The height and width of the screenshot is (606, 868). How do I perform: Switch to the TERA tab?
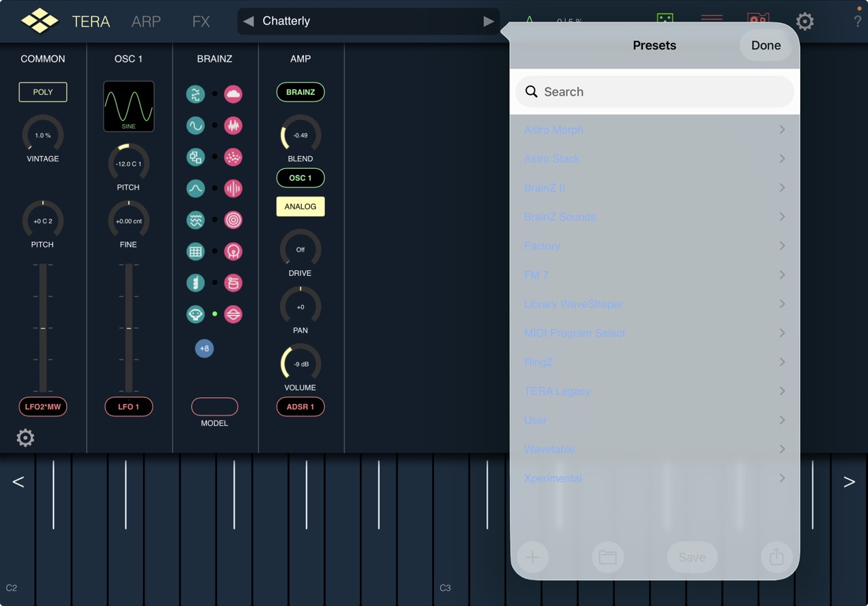[91, 21]
